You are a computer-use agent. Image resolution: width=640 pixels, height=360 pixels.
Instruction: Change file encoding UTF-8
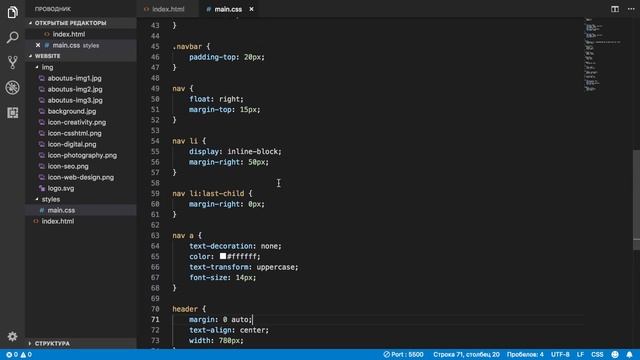coord(560,355)
